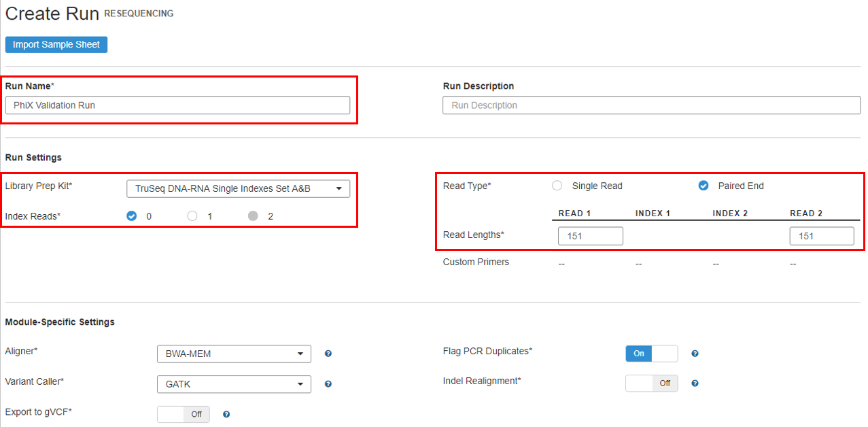Click help icon next to Indel Realignment

click(x=695, y=383)
